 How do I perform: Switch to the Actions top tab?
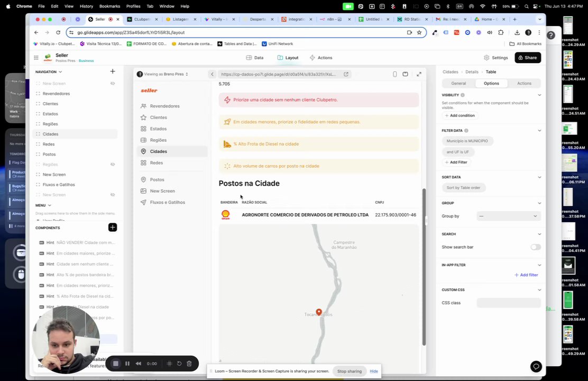pos(321,58)
